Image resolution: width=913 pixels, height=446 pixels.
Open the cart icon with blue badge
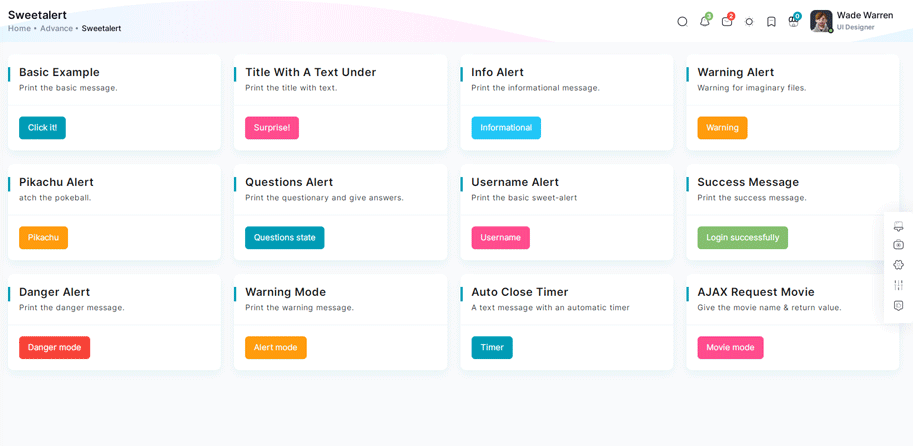click(793, 22)
